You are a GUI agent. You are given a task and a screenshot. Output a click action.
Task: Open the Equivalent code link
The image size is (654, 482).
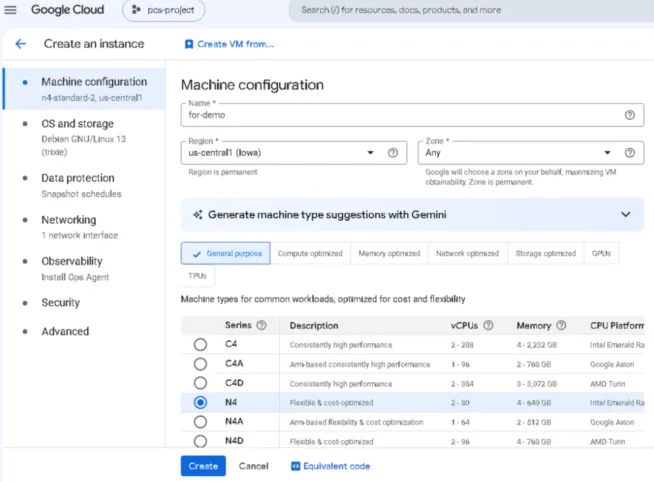click(330, 466)
